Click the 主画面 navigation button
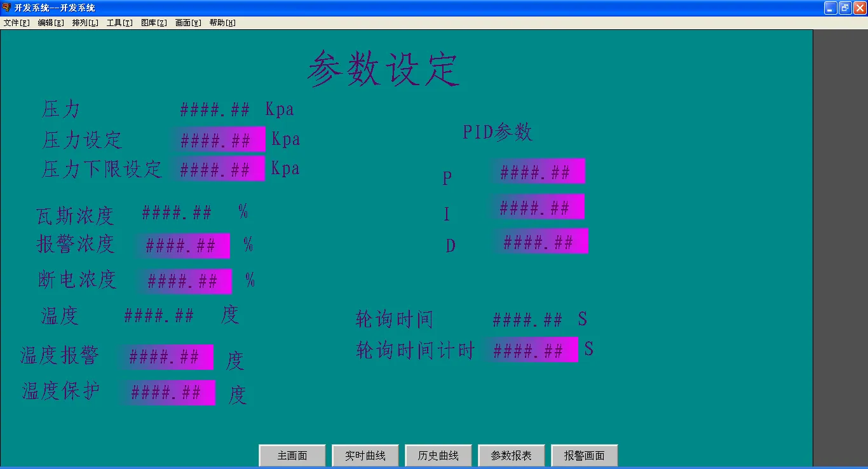The height and width of the screenshot is (469, 868). click(292, 455)
